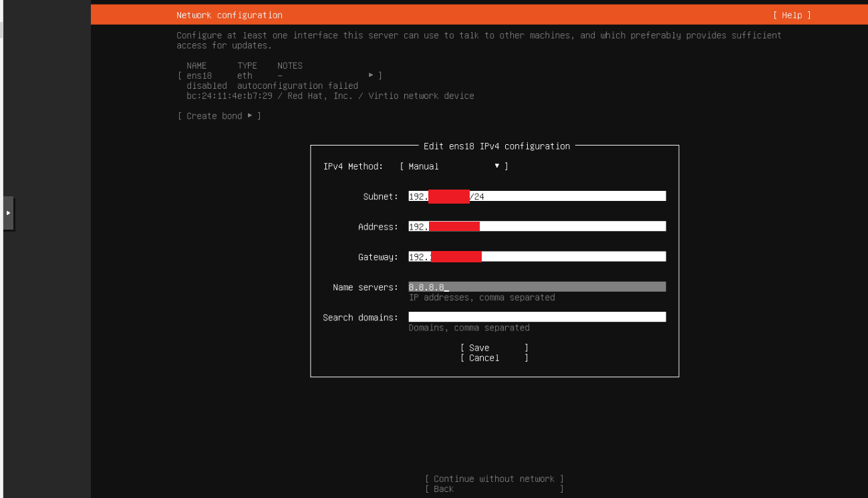Focus the Name servers field
868x498 pixels.
[537, 287]
